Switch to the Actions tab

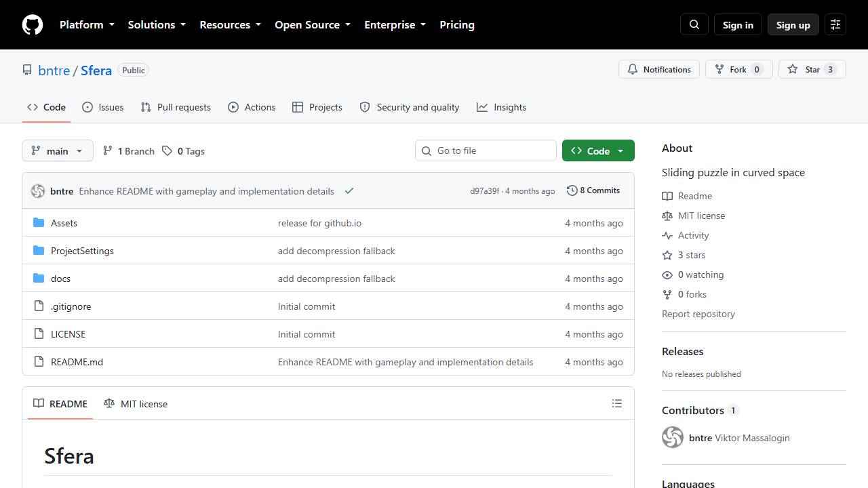tap(252, 107)
